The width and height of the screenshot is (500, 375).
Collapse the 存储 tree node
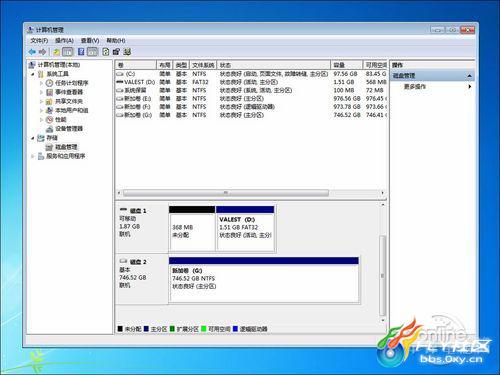tap(33, 138)
